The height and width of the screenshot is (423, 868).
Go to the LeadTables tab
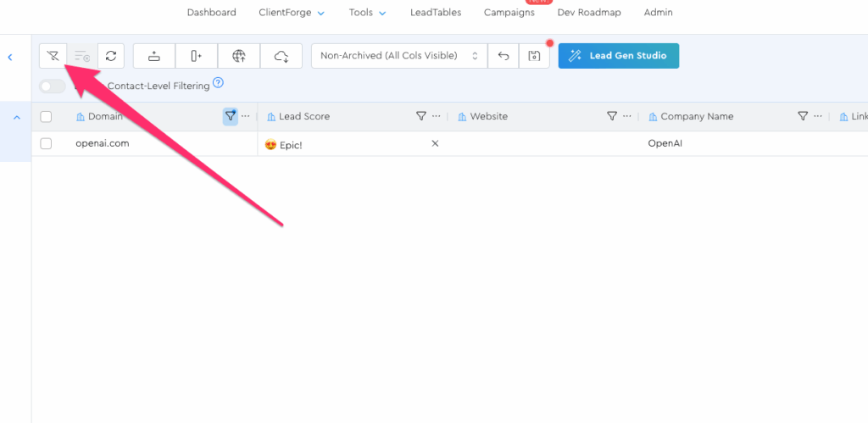tap(435, 13)
